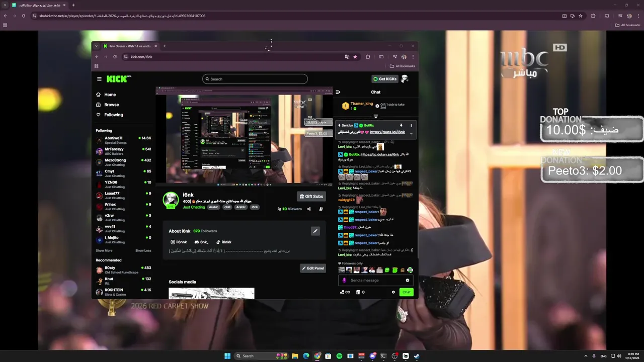Click the chill tag
This screenshot has width=644, height=362.
(227, 207)
